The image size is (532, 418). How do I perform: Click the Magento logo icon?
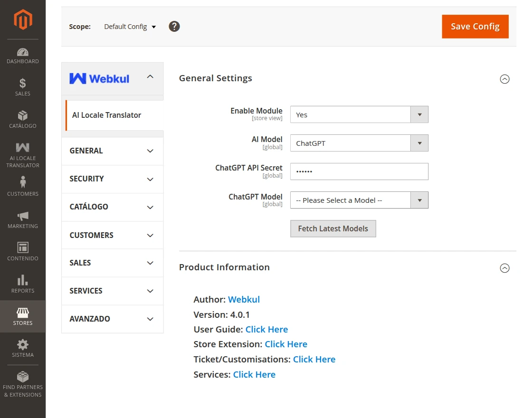click(22, 19)
